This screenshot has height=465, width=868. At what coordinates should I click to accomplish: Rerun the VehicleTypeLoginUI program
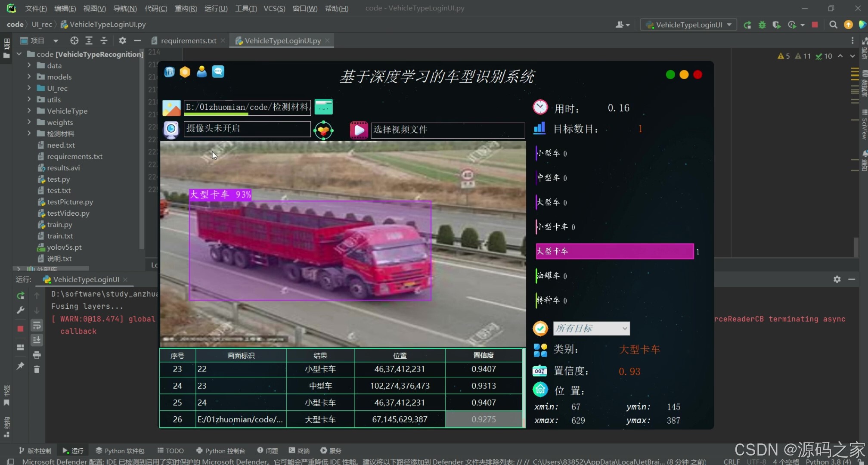pyautogui.click(x=20, y=295)
